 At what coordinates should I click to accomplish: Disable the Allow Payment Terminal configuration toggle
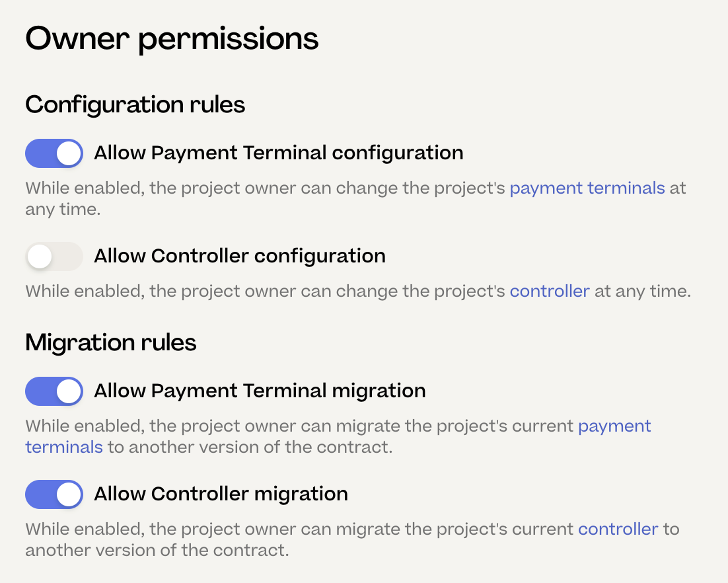tap(54, 153)
